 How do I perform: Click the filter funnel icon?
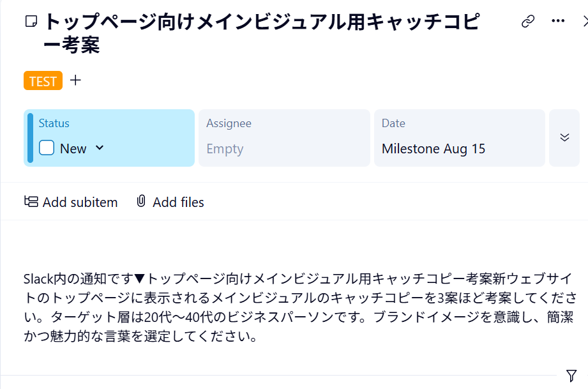(x=571, y=376)
